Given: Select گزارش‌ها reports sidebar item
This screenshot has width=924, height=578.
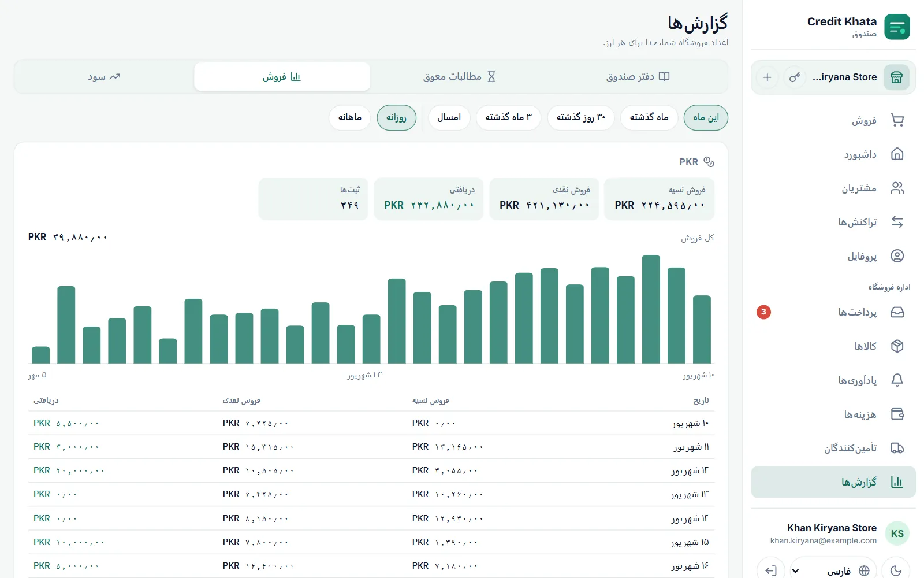Looking at the screenshot, I should tap(833, 482).
